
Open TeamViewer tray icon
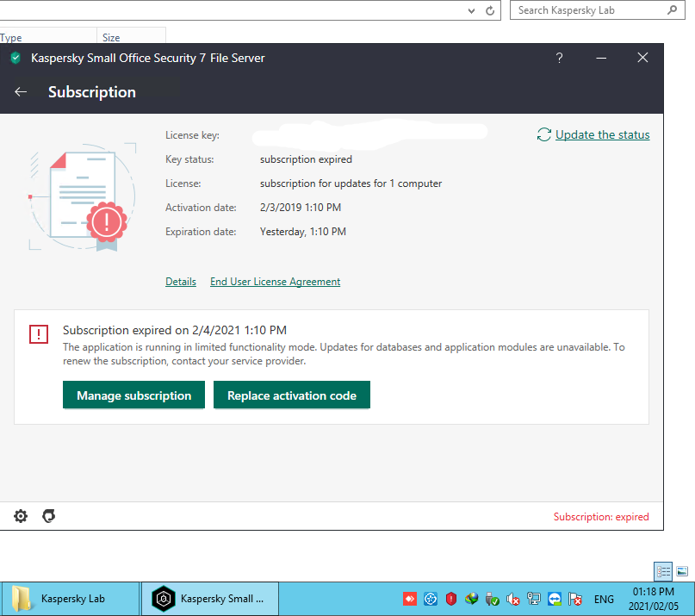click(555, 599)
